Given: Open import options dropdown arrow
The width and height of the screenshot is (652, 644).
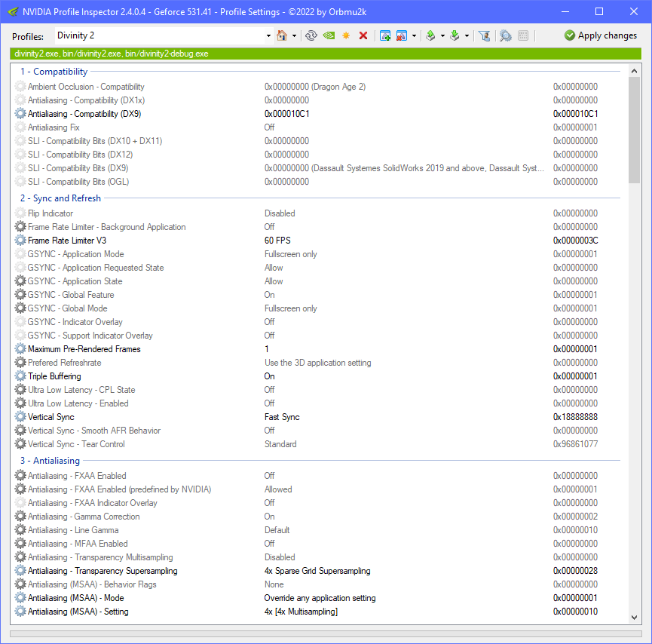Looking at the screenshot, I should pyautogui.click(x=467, y=35).
